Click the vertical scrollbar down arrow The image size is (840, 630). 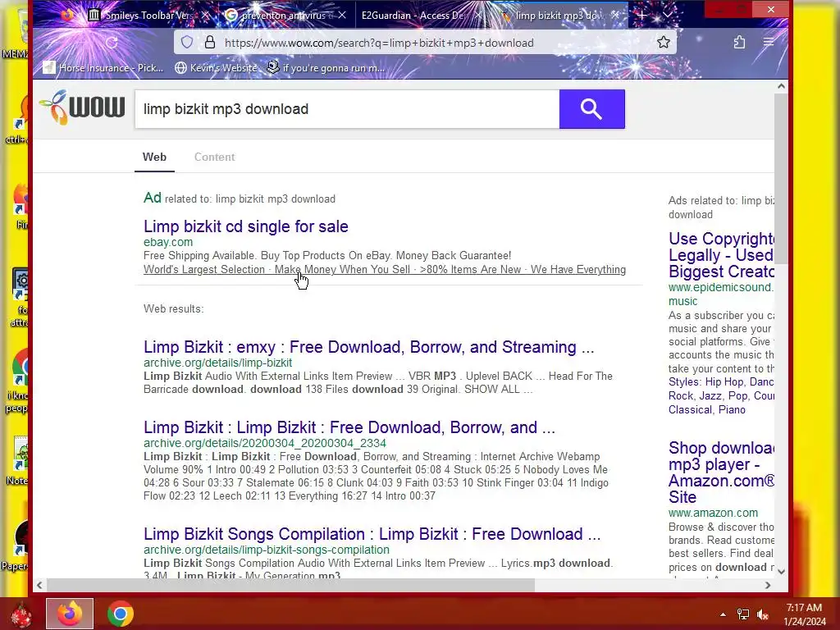781,572
